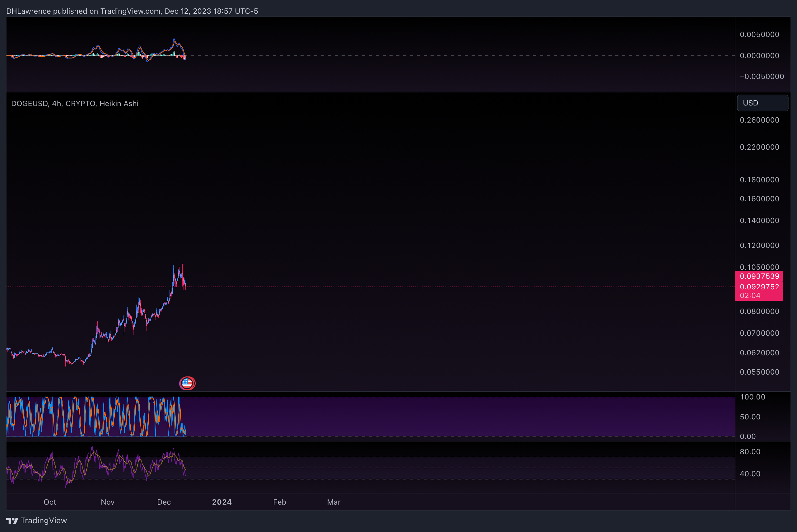Click the Nov label on time axis

(x=108, y=502)
